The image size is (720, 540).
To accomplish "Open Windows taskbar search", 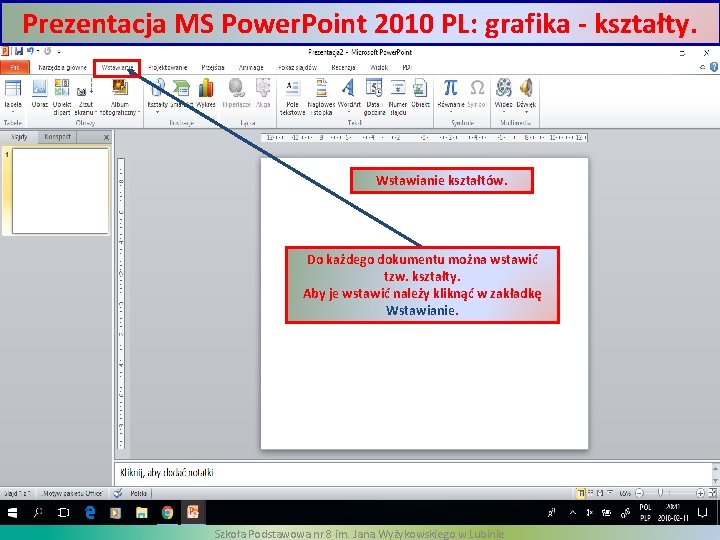I will click(38, 513).
